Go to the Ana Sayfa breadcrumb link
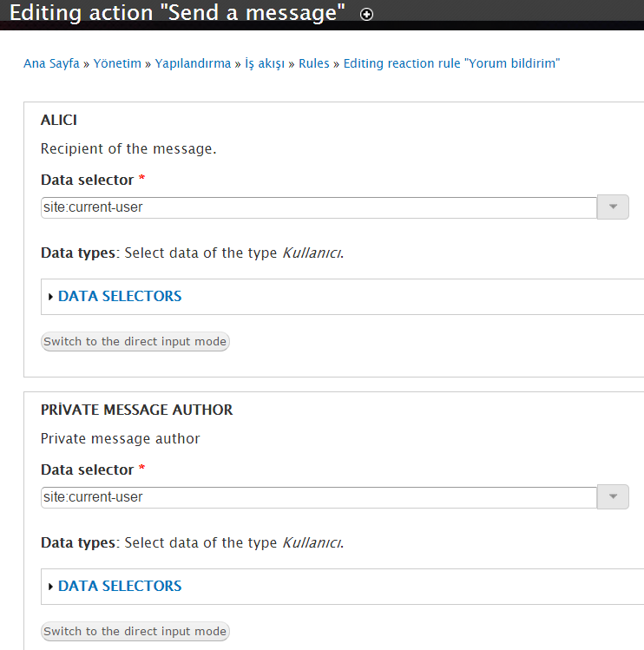The width and height of the screenshot is (644, 650). coord(51,64)
